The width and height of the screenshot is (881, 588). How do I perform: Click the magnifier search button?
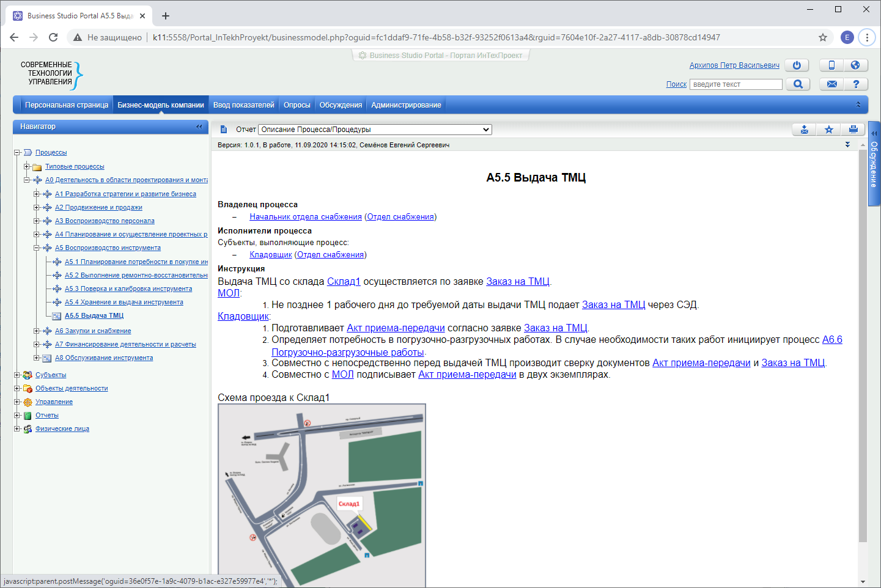(798, 84)
